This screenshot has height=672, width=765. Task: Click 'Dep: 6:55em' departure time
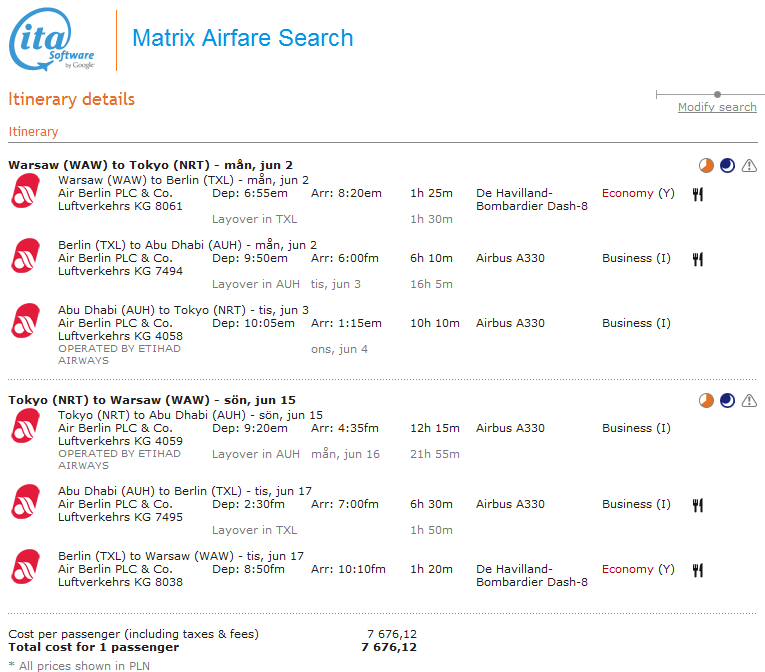[250, 193]
